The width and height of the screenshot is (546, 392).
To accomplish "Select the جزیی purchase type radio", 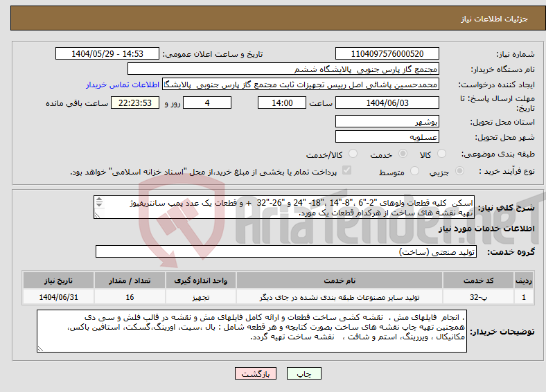I will coord(459,171).
